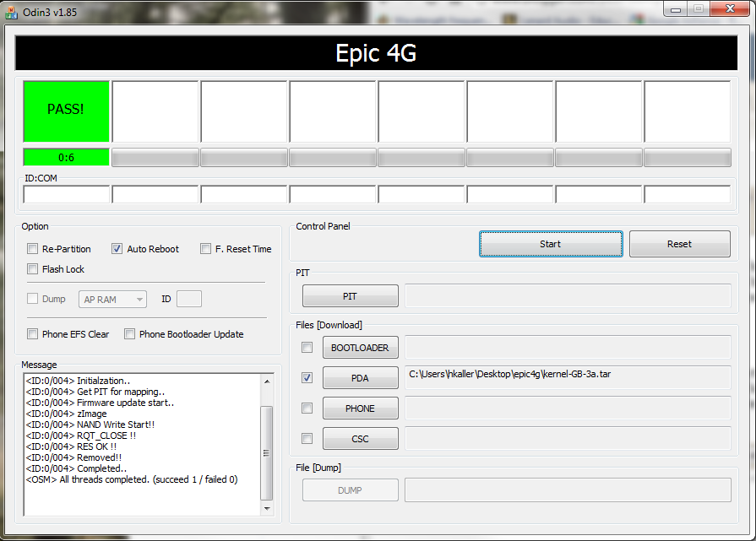Click the BOOTLOADER file path field
Screen dimensions: 756x541
[568, 348]
